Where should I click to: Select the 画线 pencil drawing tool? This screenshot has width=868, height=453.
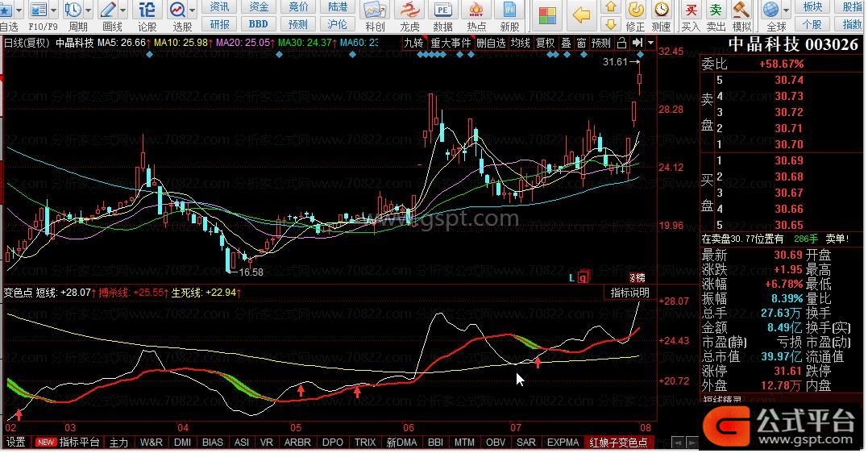[x=108, y=10]
